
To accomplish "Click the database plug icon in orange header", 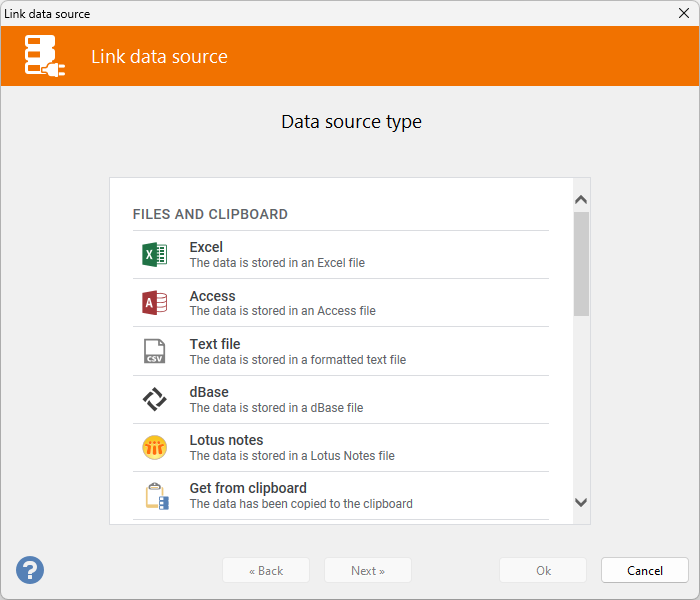I will point(45,57).
